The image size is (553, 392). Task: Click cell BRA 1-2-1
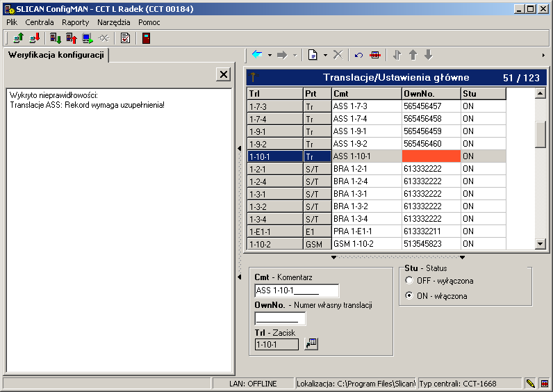pyautogui.click(x=366, y=169)
